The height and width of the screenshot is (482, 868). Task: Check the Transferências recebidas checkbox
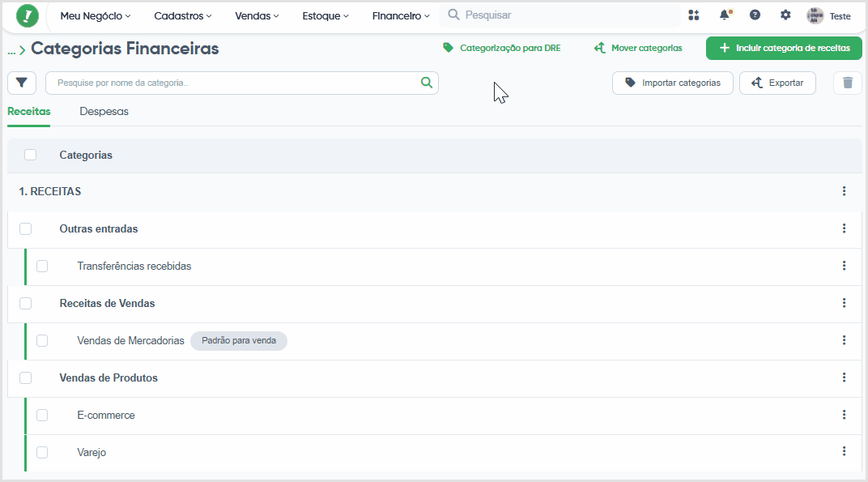(x=42, y=266)
